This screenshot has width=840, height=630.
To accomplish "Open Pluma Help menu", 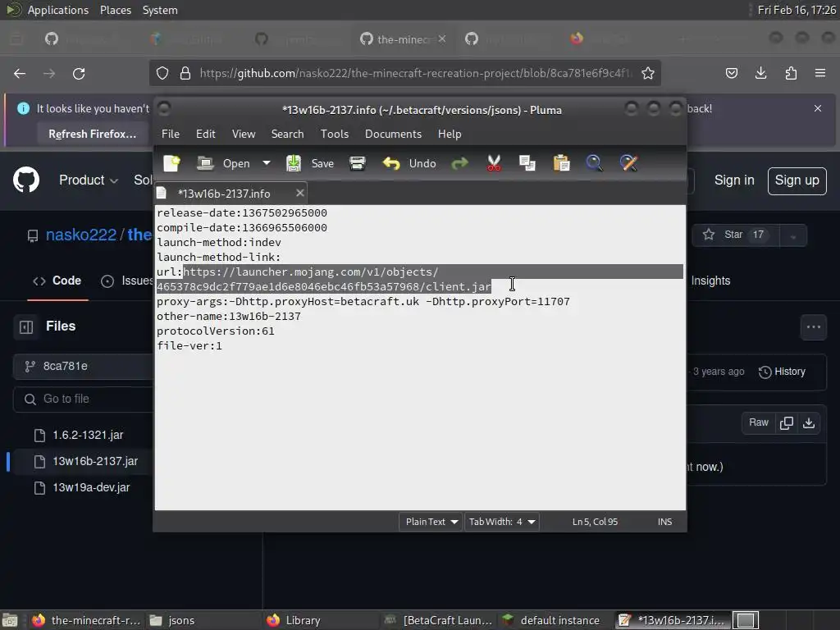I will click(x=450, y=134).
